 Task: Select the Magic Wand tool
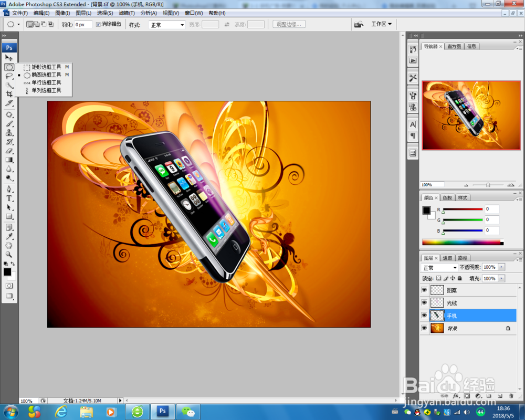pyautogui.click(x=9, y=85)
